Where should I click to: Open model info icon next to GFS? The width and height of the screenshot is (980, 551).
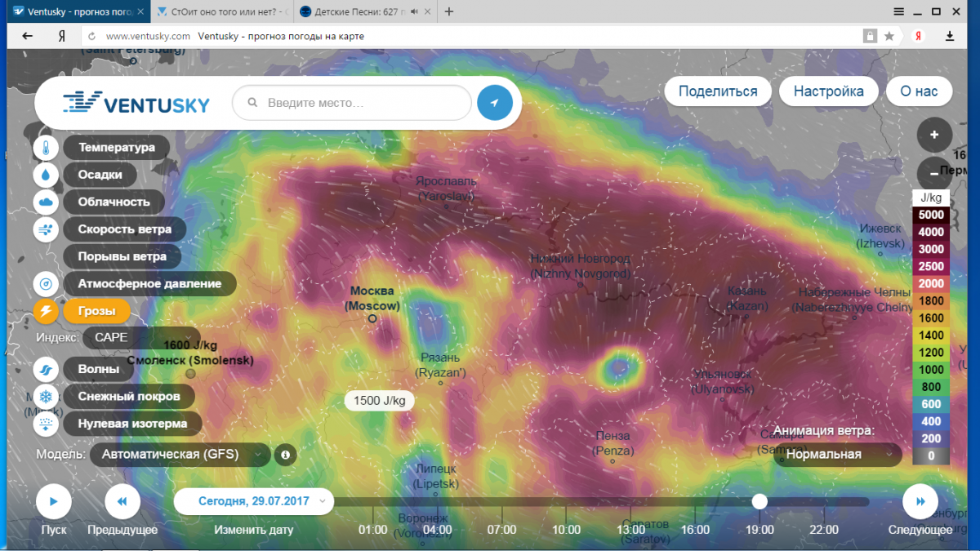(x=285, y=455)
